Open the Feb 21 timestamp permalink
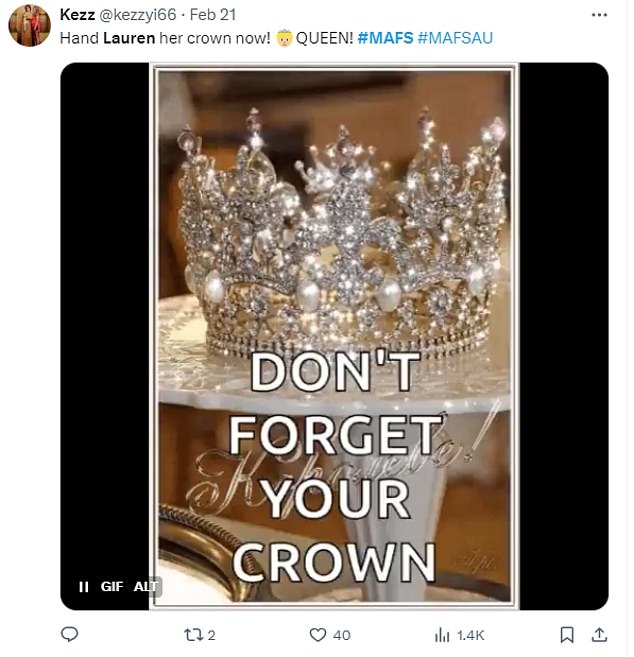The height and width of the screenshot is (657, 634). [x=213, y=15]
